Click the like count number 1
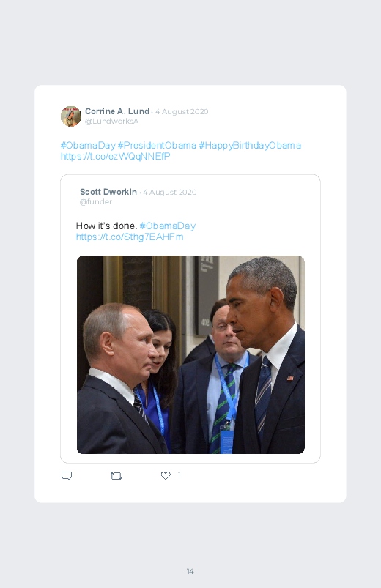Image resolution: width=381 pixels, height=588 pixels. [180, 475]
